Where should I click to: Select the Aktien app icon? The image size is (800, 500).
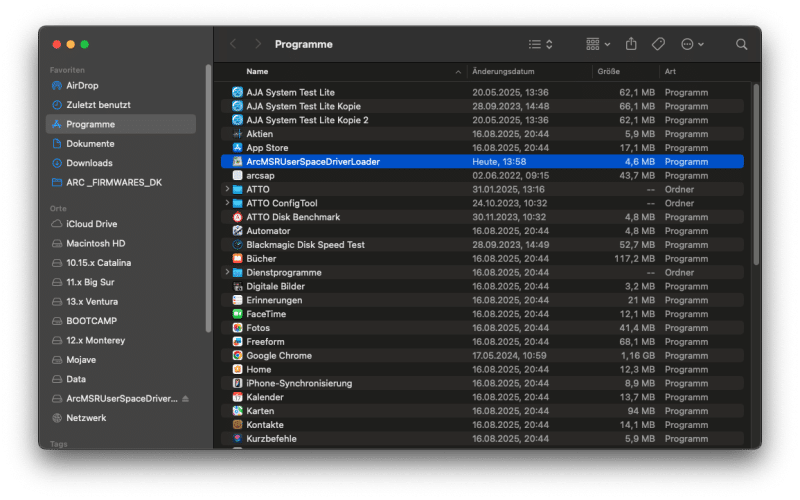[x=237, y=134]
